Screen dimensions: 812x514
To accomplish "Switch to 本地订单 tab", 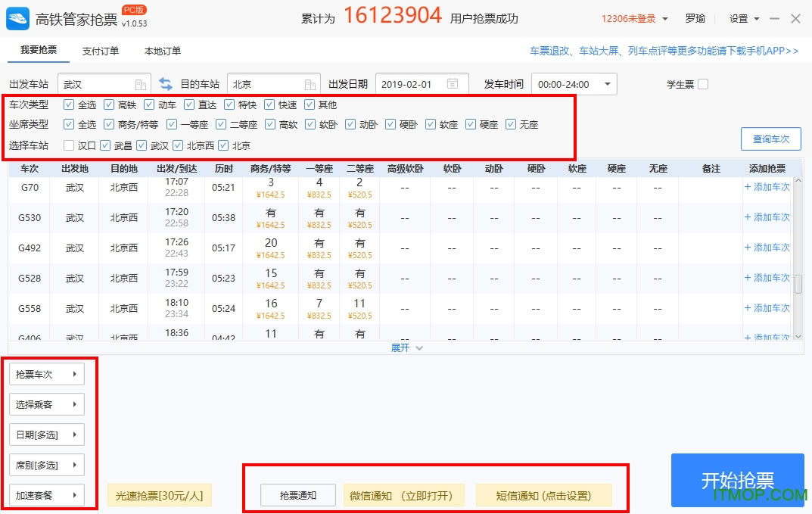I will point(163,51).
